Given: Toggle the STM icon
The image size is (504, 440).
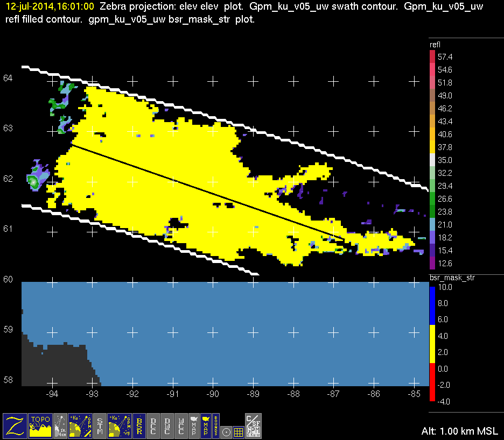Looking at the screenshot, I should 100,426.
